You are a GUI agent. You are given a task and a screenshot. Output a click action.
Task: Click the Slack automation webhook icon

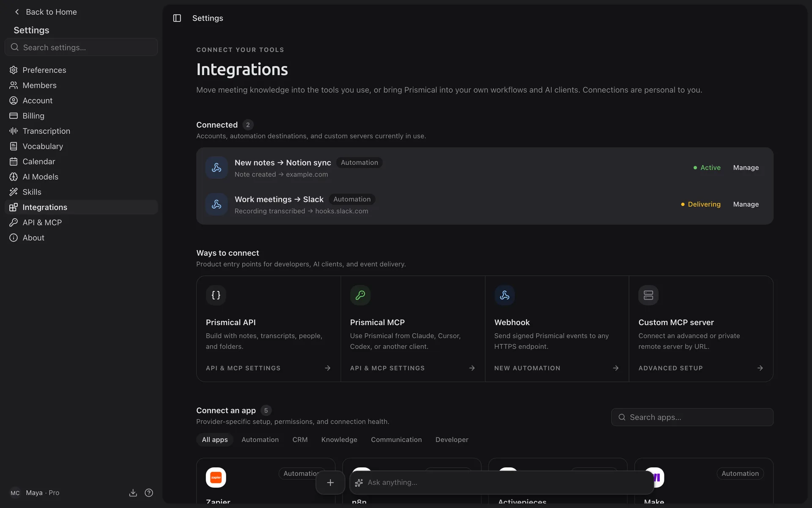(217, 204)
